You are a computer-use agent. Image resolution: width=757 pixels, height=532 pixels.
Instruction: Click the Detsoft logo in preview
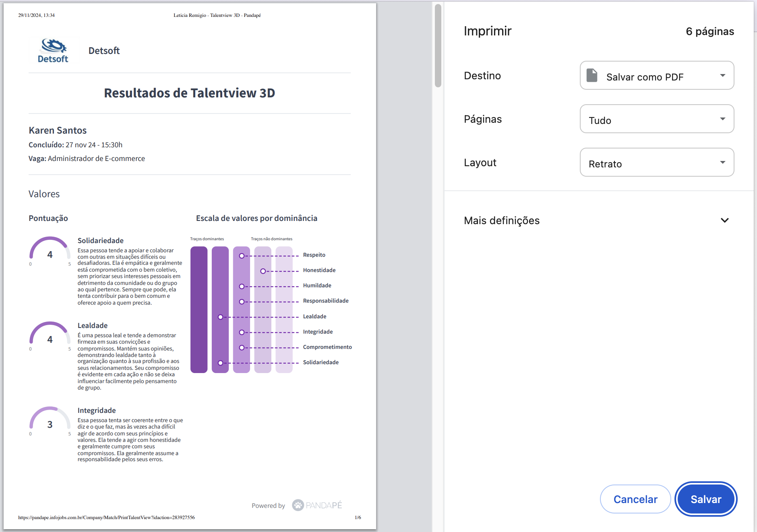pos(53,51)
